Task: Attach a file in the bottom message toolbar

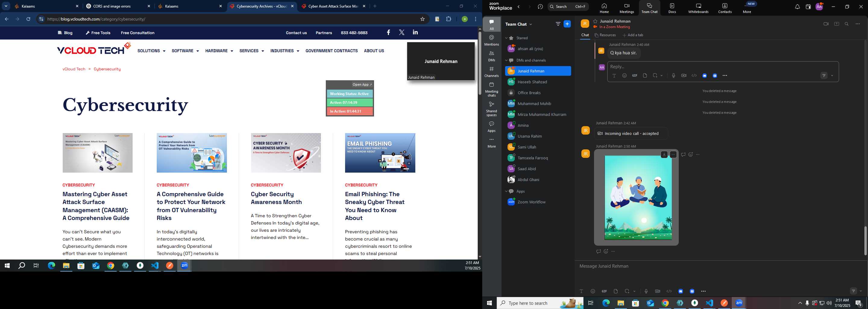Action: click(616, 291)
